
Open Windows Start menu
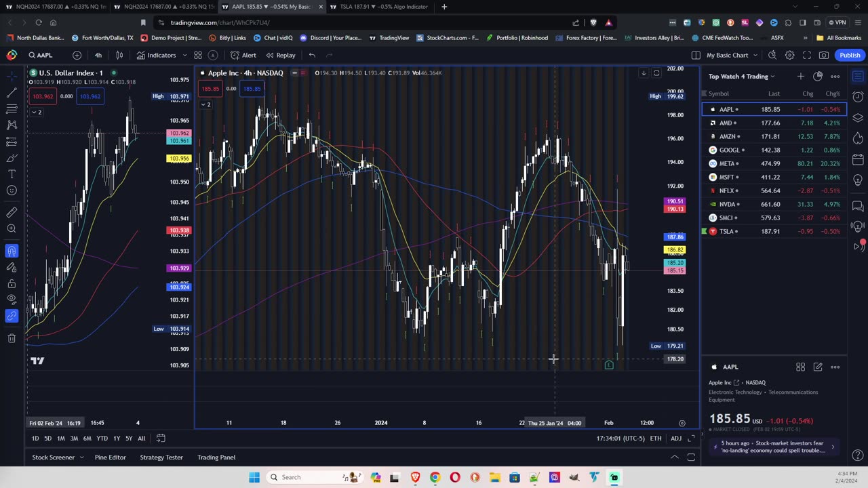(254, 477)
